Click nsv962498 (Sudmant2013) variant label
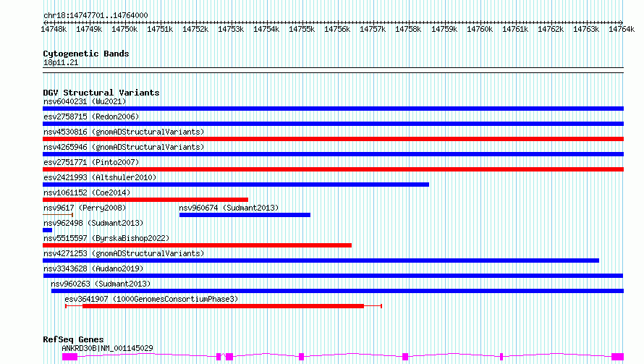644x364 pixels. point(93,223)
